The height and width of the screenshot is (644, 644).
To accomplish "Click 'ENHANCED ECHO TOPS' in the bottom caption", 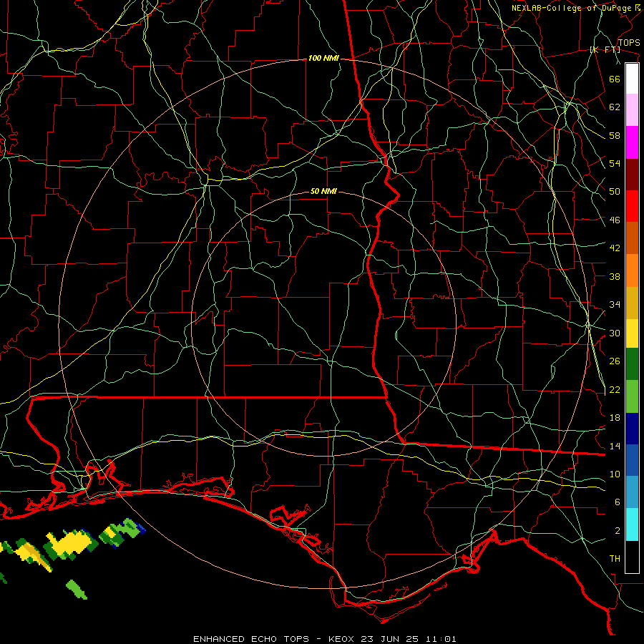I will 250,639.
